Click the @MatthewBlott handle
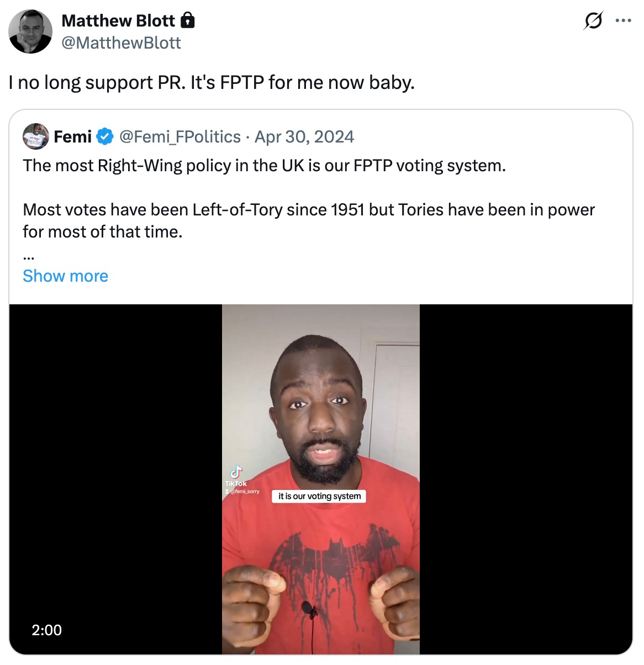 point(121,43)
